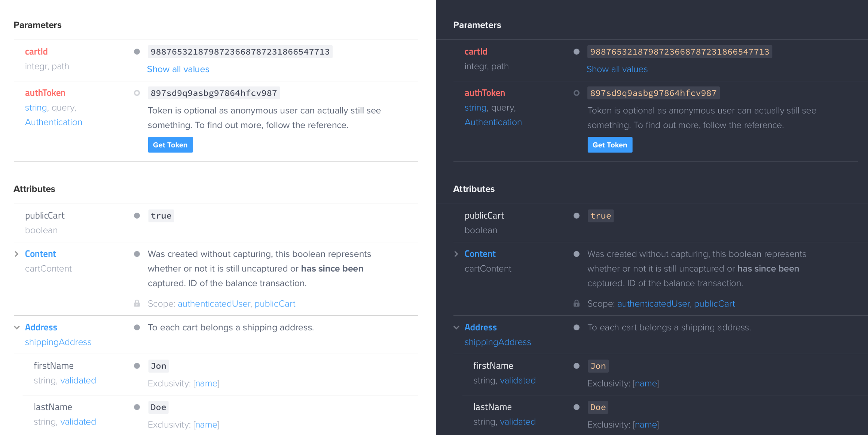Select the cartId value field in dark panel
Viewport: 868px width, 435px height.
(679, 52)
